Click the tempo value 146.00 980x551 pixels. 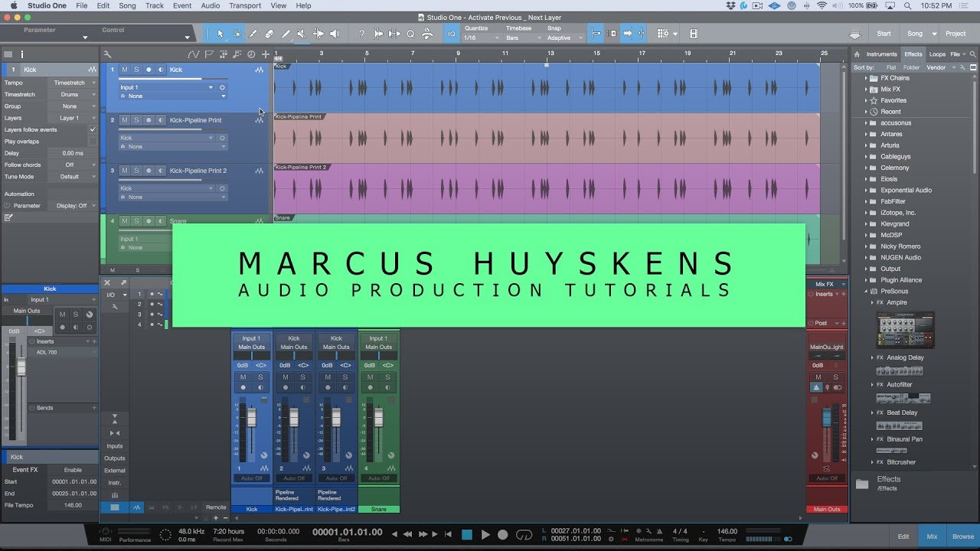pyautogui.click(x=727, y=531)
